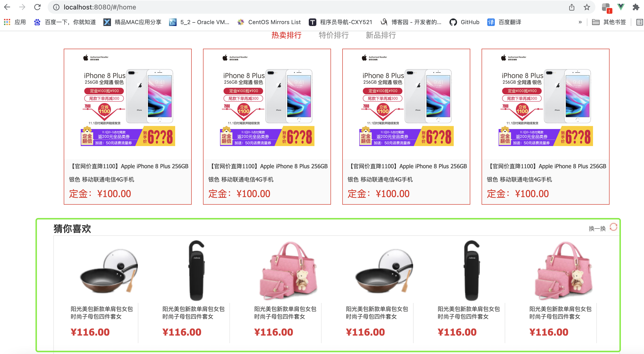Click the 换一换 refresh link
Image resolution: width=644 pixels, height=354 pixels.
point(597,229)
